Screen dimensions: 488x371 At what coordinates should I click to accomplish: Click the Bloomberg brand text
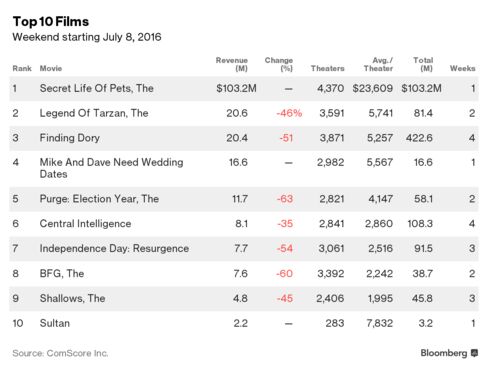coord(444,353)
